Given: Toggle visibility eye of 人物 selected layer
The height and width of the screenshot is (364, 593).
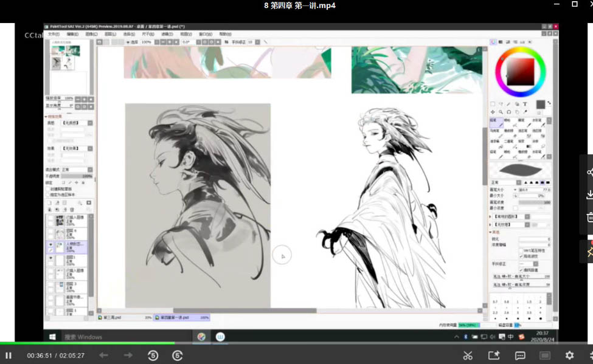Looking at the screenshot, I should click(x=50, y=245).
